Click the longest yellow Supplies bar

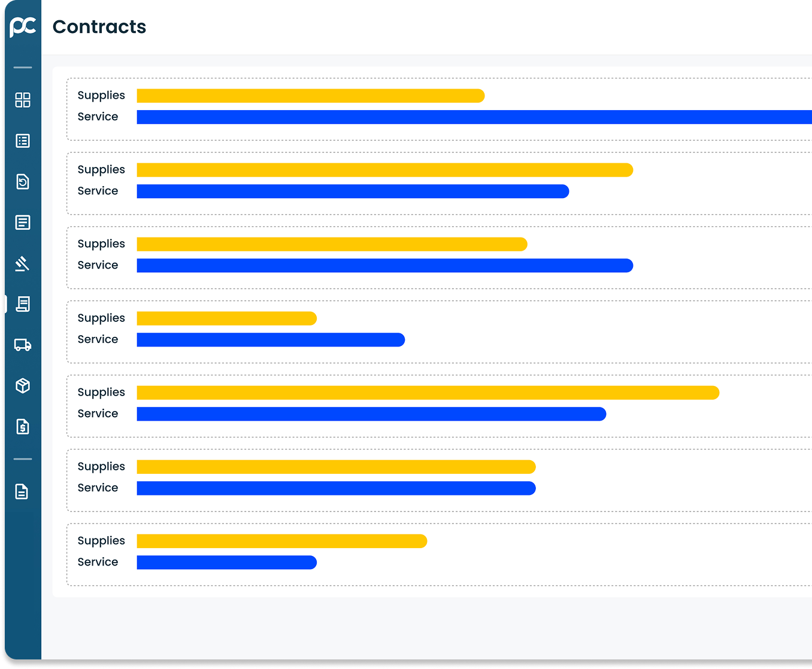[428, 393]
